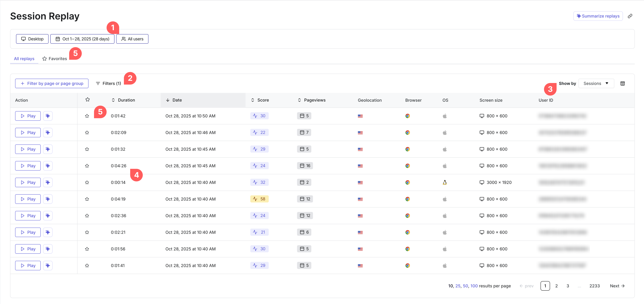Click Summarize replays button

coord(598,16)
